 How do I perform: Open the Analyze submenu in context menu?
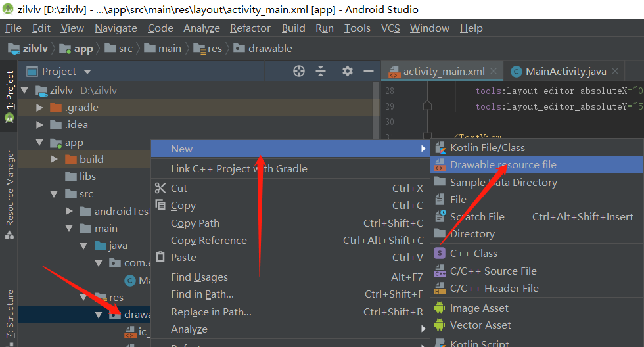tap(290, 329)
